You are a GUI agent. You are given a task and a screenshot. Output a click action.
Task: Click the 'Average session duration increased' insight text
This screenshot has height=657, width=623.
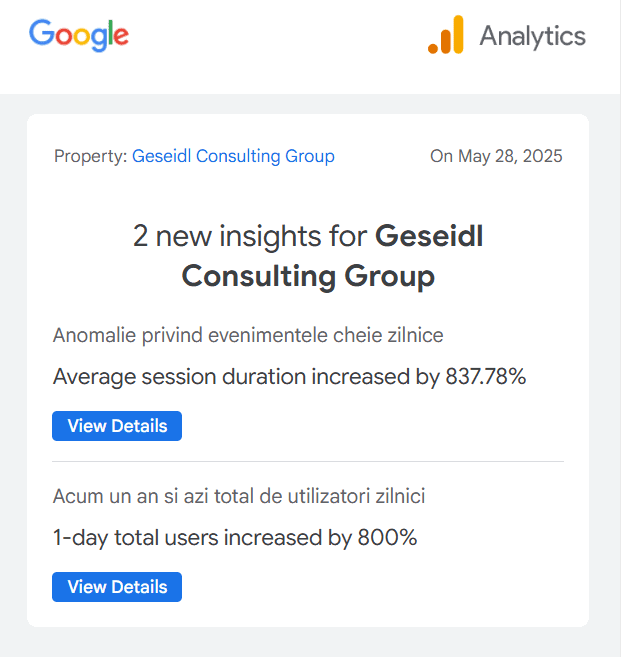(230, 377)
